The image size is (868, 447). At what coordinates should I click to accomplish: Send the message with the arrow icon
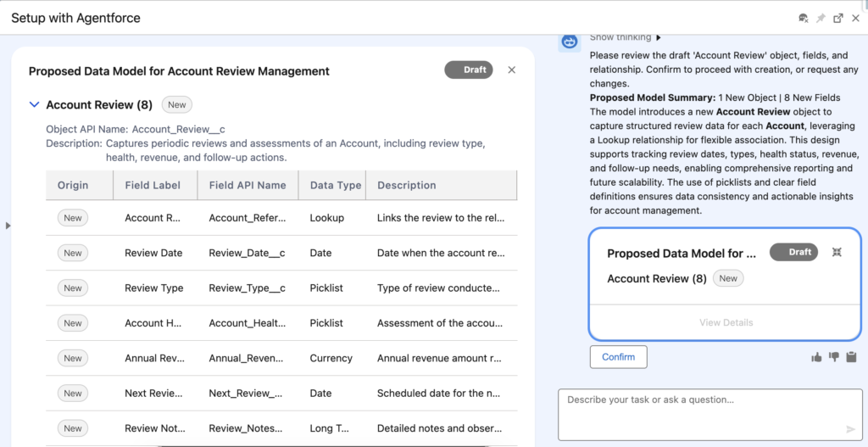tap(851, 429)
